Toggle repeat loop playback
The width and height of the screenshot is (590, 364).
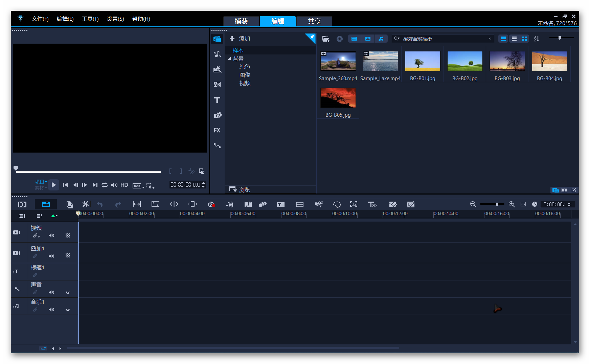coord(105,185)
